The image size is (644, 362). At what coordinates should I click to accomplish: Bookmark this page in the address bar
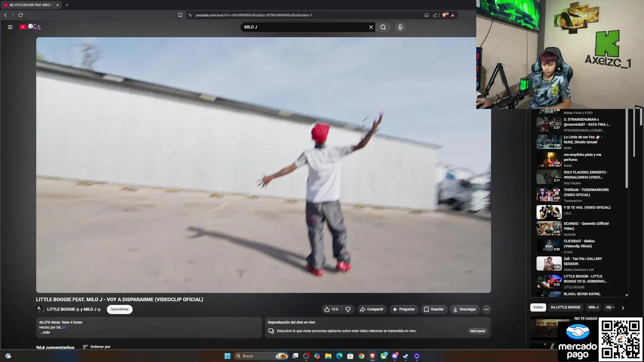tap(180, 15)
